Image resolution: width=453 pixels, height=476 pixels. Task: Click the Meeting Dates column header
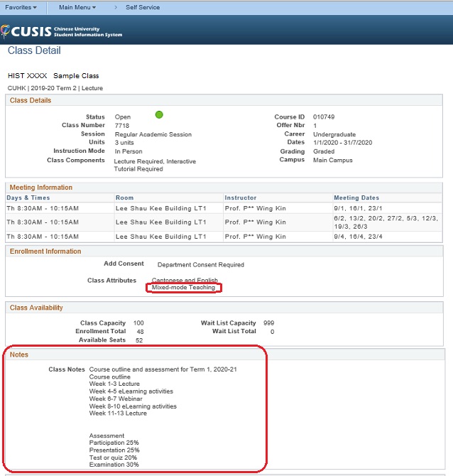pyautogui.click(x=356, y=198)
